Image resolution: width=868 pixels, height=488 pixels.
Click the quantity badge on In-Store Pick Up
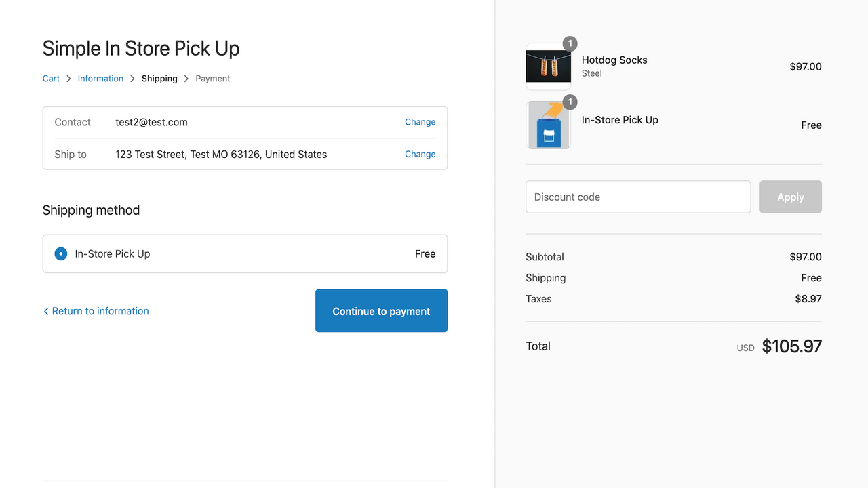[569, 102]
